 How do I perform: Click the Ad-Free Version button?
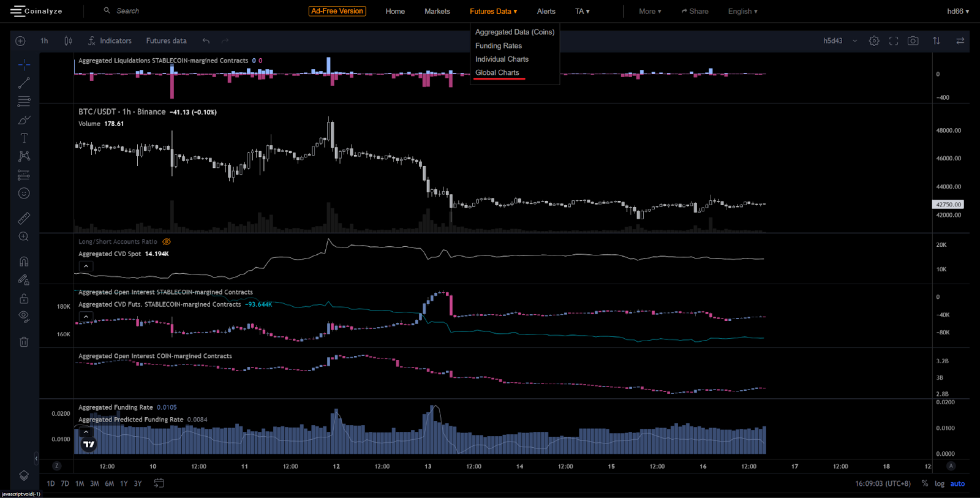(337, 11)
